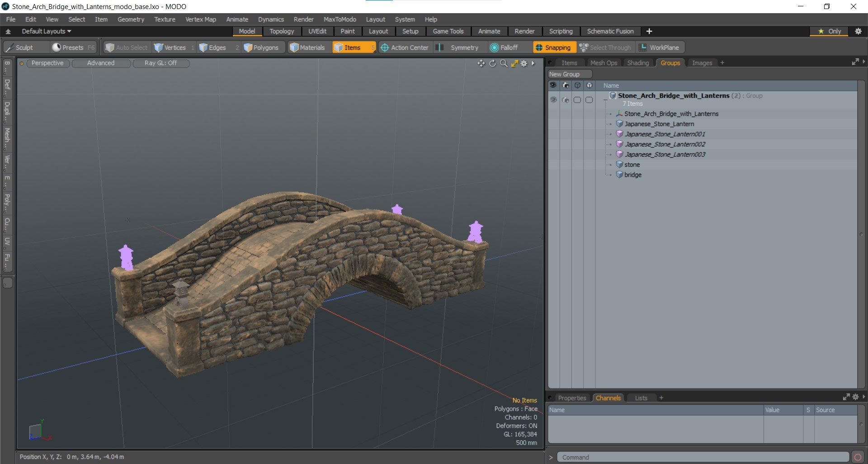
Task: Click the viewport pan/move icon
Action: coord(481,63)
